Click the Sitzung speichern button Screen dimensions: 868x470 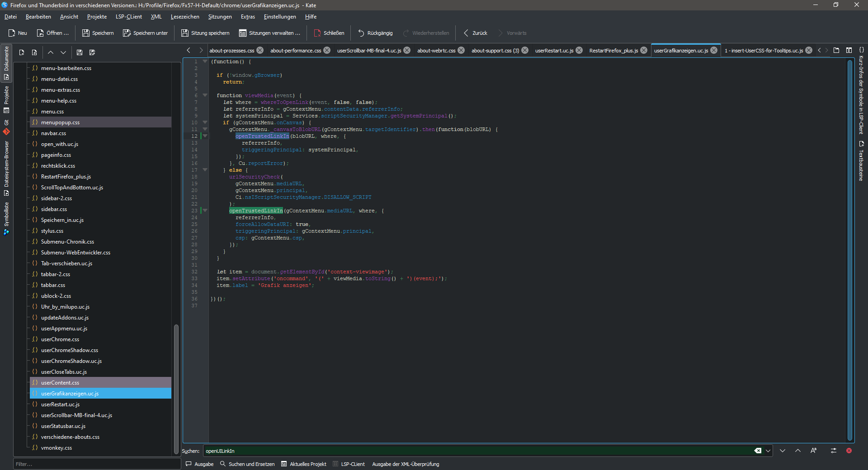pyautogui.click(x=205, y=33)
